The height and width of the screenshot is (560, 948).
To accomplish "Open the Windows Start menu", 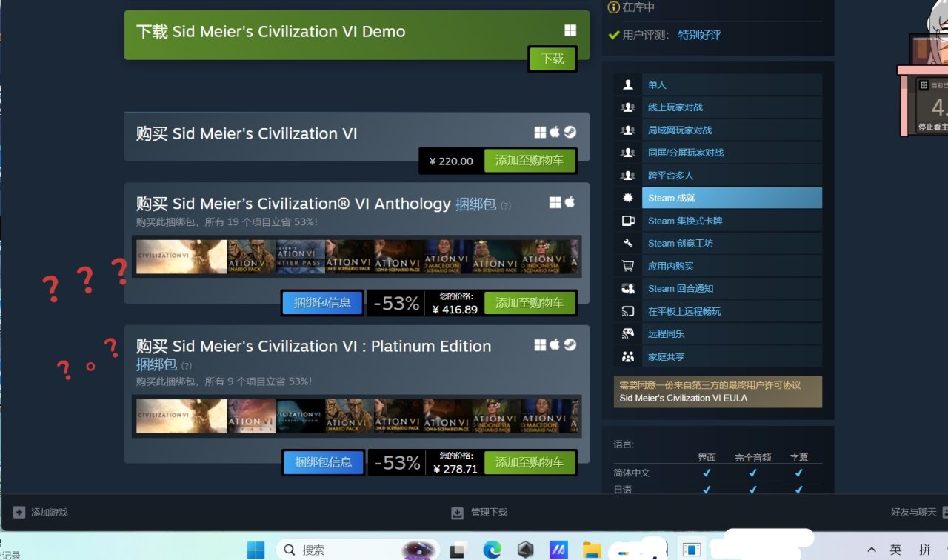I will tap(256, 550).
